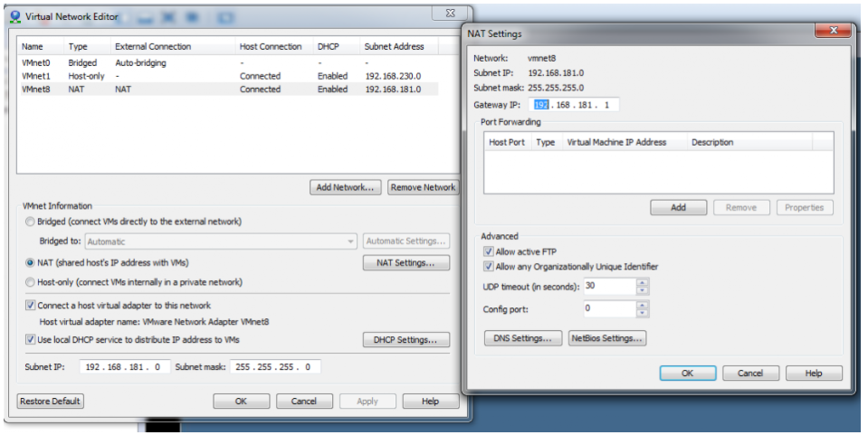868x435 pixels.
Task: Close the NAT Settings dialog
Action: pos(832,32)
